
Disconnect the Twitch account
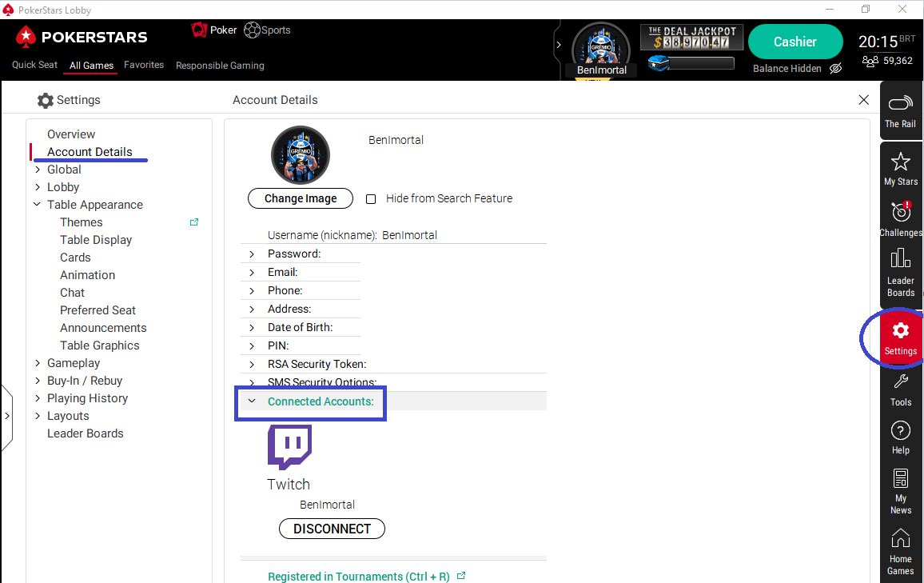click(x=332, y=529)
